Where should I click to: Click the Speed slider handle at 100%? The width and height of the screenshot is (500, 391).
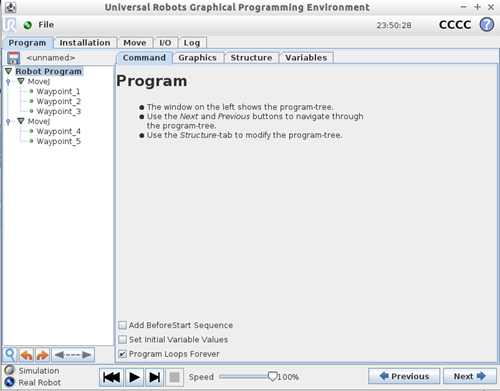273,377
